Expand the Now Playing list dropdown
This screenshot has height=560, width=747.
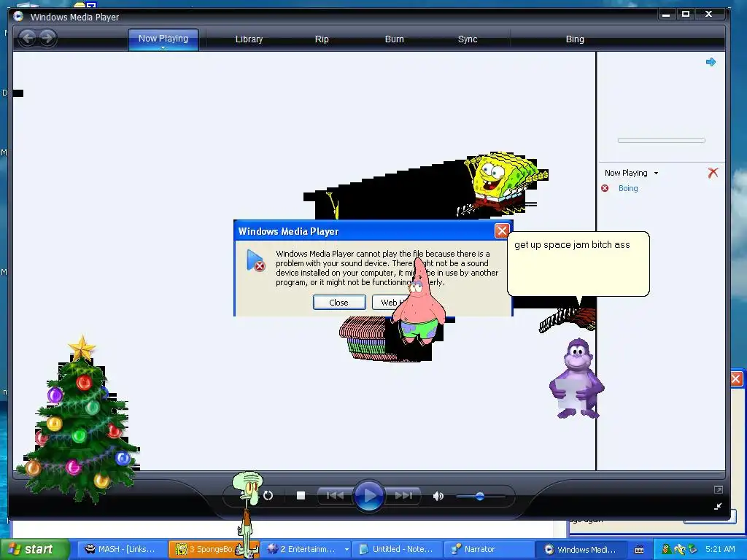pyautogui.click(x=656, y=173)
